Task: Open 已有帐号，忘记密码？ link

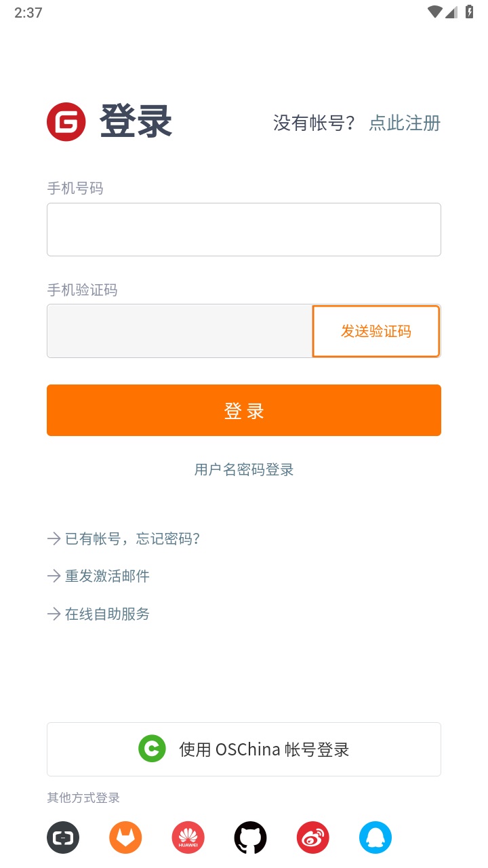Action: 132,538
